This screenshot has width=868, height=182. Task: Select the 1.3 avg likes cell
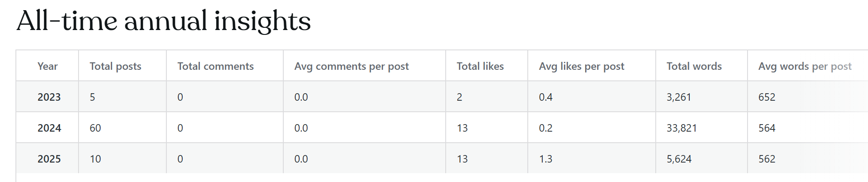[545, 159]
